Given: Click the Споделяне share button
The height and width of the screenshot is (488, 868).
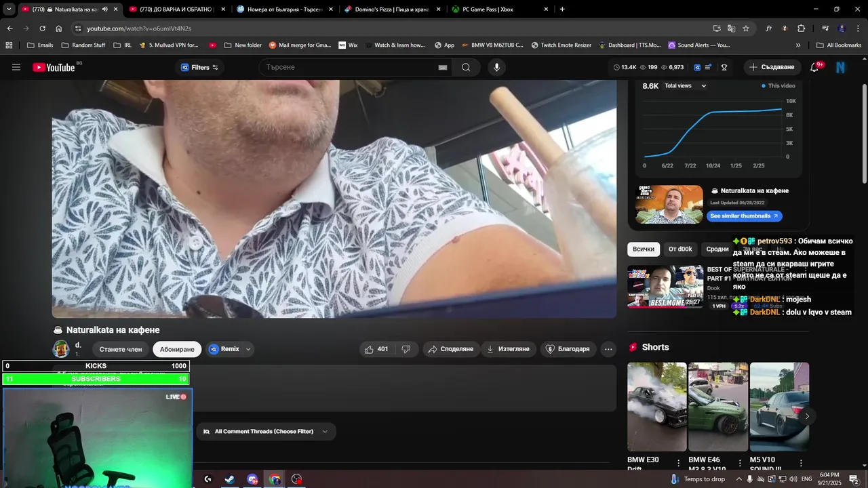Looking at the screenshot, I should click(x=450, y=349).
